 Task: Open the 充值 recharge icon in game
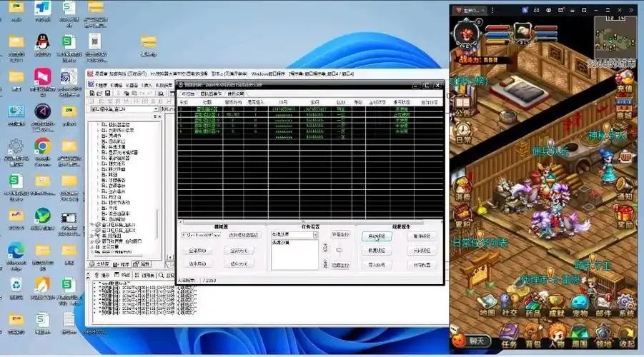625,81
